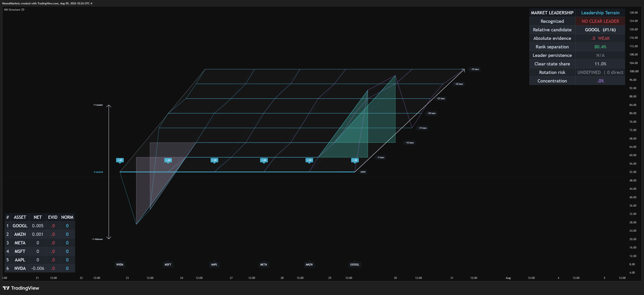The height and width of the screenshot is (295, 644).
Task: Click the EVID column header
Action: (53, 217)
